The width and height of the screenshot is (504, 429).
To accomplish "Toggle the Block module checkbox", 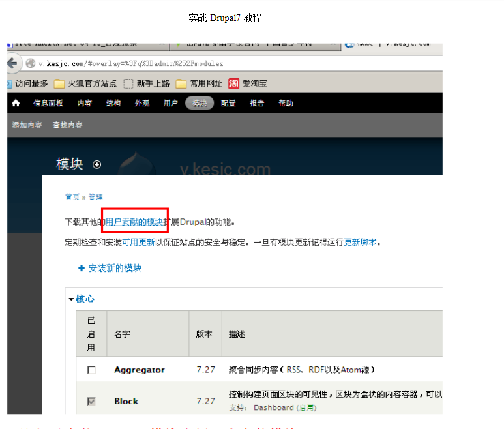I will pyautogui.click(x=92, y=401).
